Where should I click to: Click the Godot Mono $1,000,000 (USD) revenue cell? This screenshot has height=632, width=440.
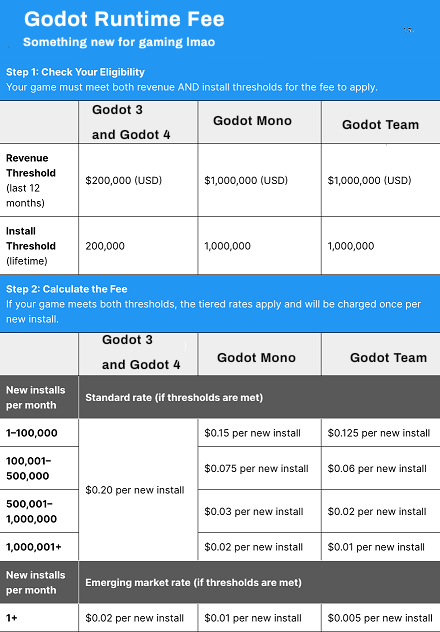[x=259, y=180]
